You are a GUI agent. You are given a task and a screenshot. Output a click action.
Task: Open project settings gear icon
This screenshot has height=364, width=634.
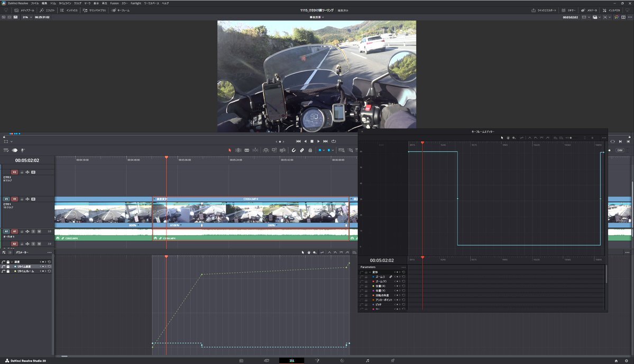(626, 360)
